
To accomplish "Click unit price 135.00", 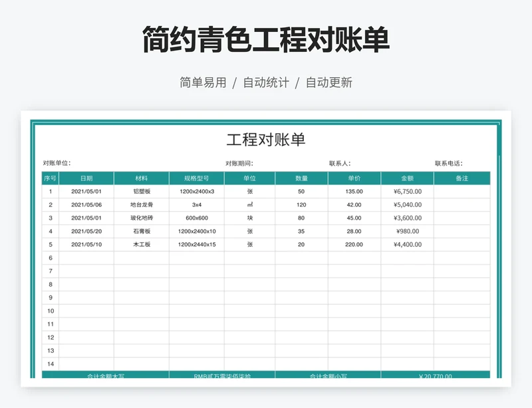I will pos(354,192).
